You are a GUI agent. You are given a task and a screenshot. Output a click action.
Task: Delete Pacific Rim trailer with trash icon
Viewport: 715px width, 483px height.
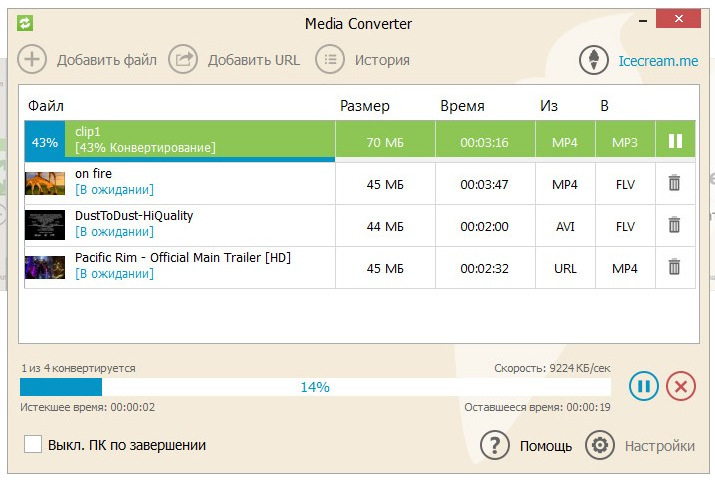coord(674,267)
